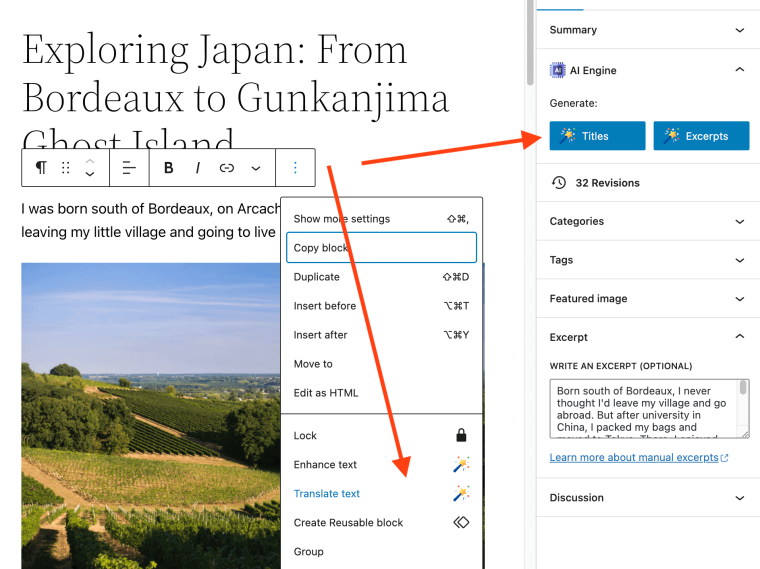Viewport: 760px width, 569px height.
Task: Collapse the AI Engine panel
Action: coord(648,70)
